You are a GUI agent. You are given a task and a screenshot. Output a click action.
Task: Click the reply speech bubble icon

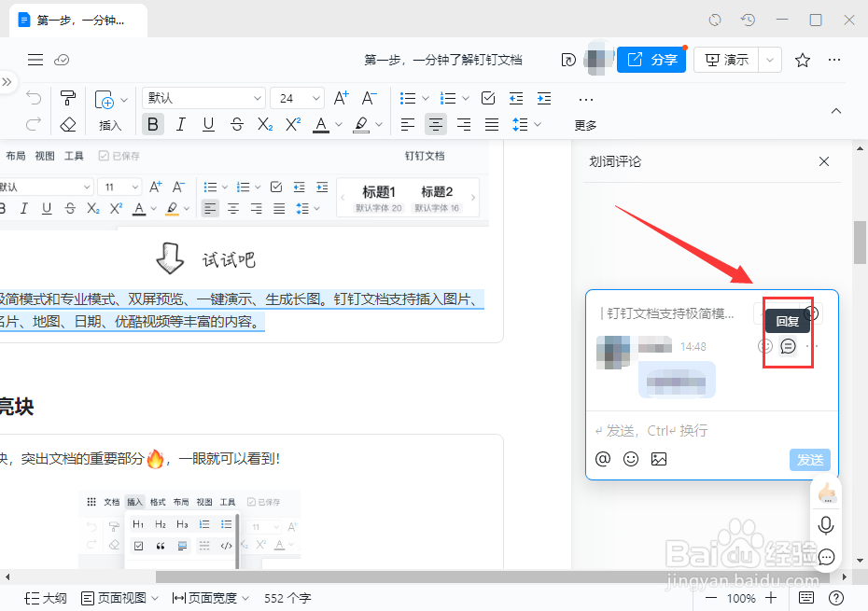pos(788,346)
